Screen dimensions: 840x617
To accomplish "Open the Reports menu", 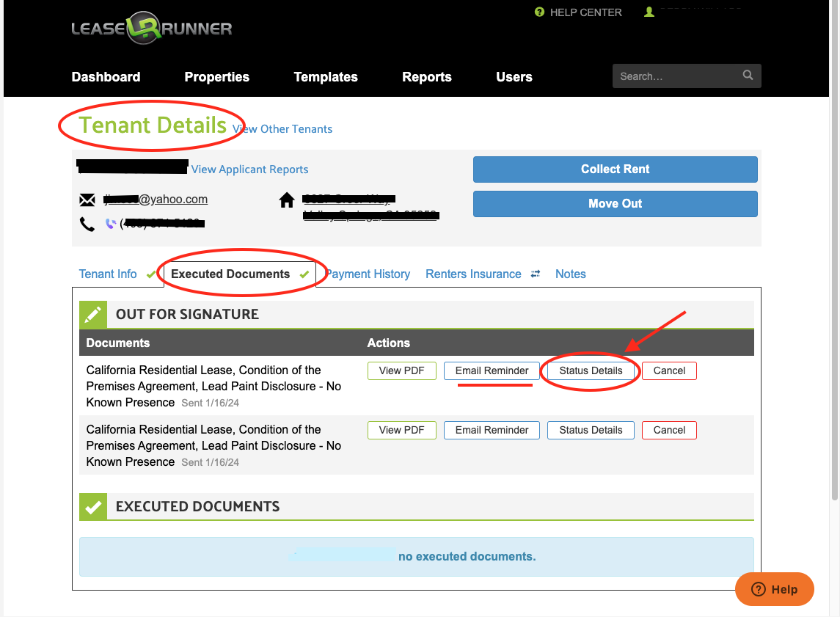I will (x=426, y=77).
